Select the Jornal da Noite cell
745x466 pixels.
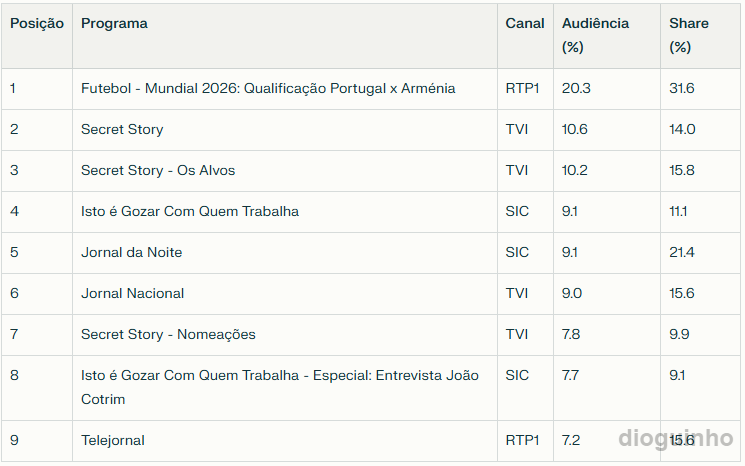(132, 252)
